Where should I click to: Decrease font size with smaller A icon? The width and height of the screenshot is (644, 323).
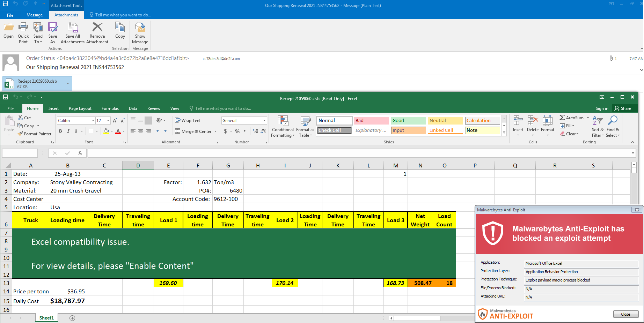pos(123,120)
